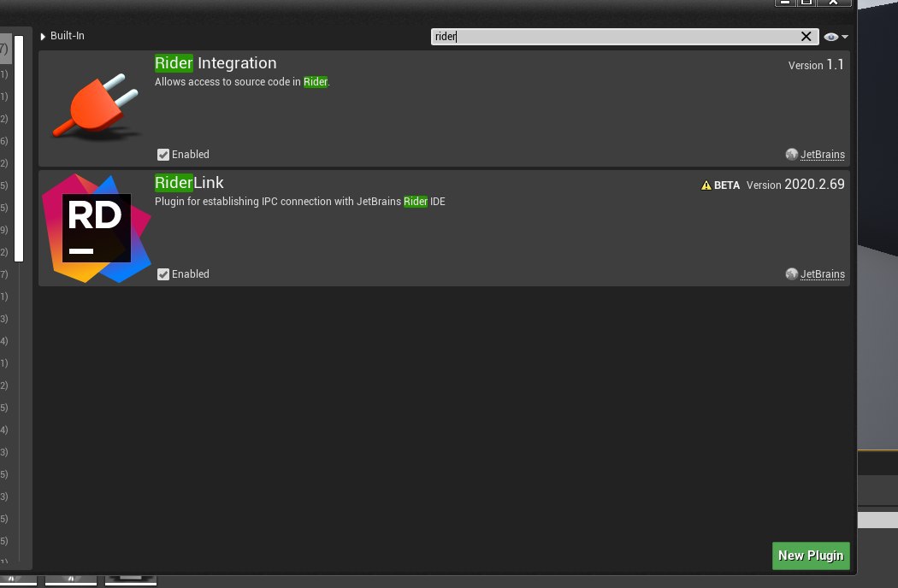Click the globe icon beside RiderLink's JetBrains

click(791, 274)
